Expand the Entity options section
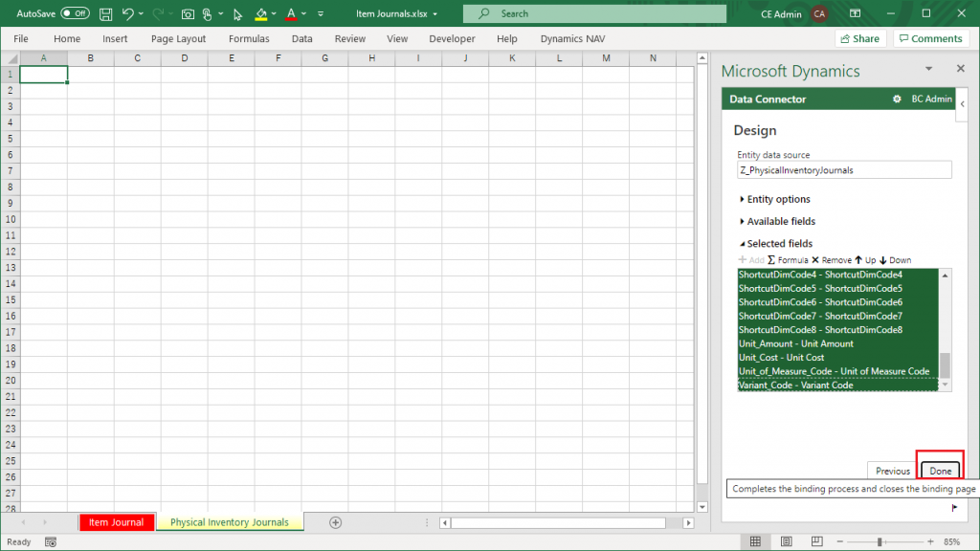Image resolution: width=980 pixels, height=551 pixels. pyautogui.click(x=775, y=199)
